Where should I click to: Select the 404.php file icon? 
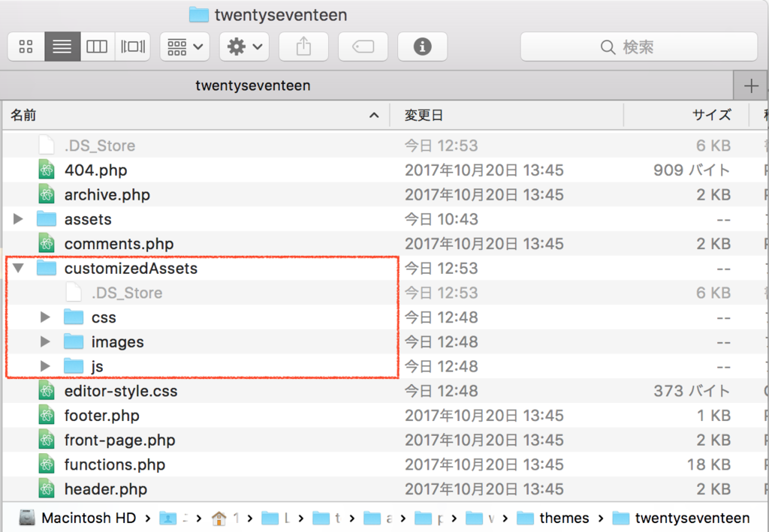click(47, 170)
